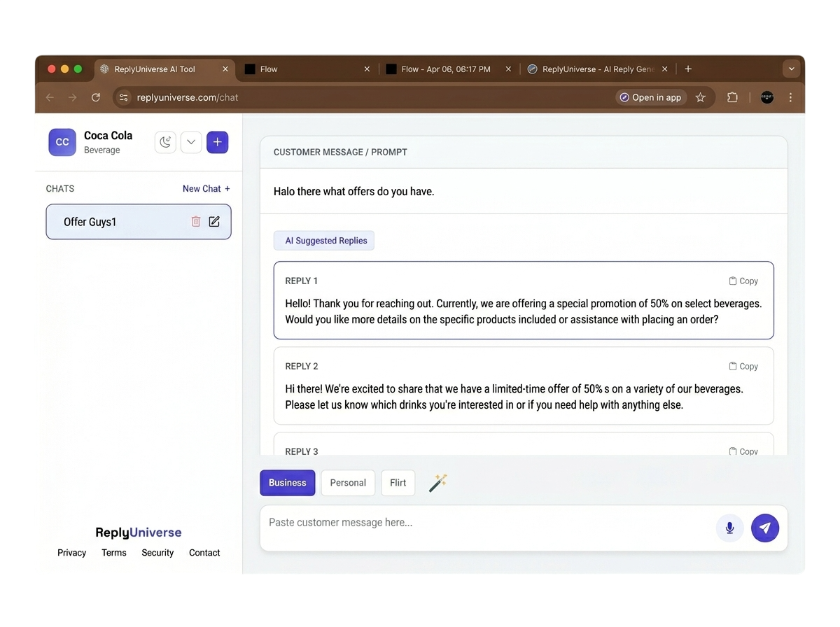
Task: Keep Business tone enabled
Action: (x=287, y=482)
